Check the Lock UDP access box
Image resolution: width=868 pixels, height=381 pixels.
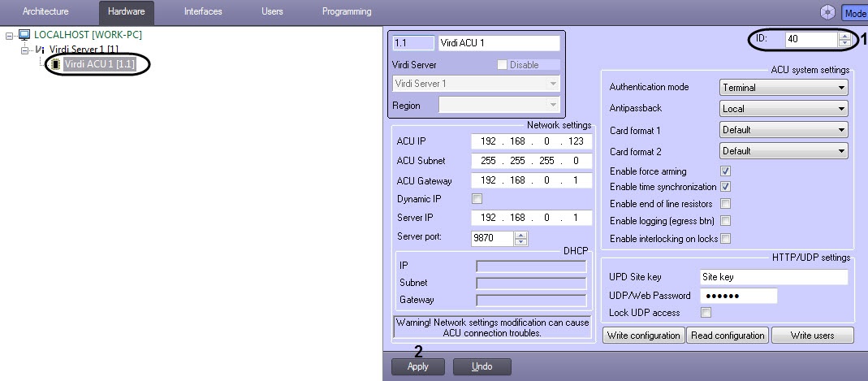tap(706, 313)
